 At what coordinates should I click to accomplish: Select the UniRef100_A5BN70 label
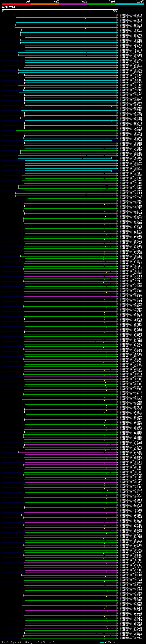[131, 30]
